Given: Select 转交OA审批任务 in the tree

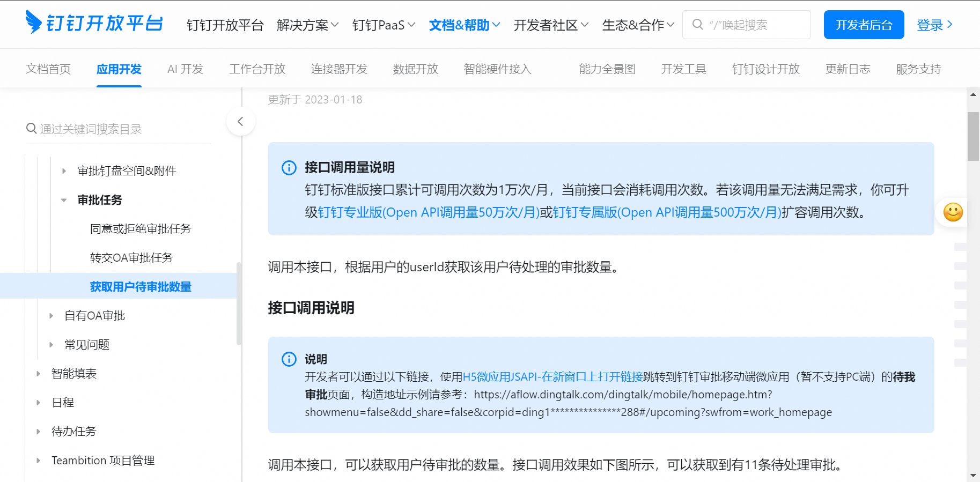Looking at the screenshot, I should 131,258.
